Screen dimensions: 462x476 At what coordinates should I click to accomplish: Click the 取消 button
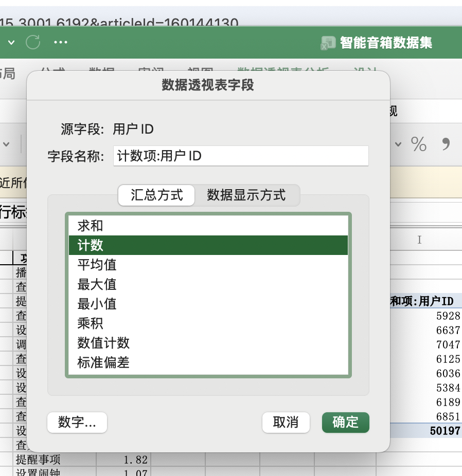(286, 422)
